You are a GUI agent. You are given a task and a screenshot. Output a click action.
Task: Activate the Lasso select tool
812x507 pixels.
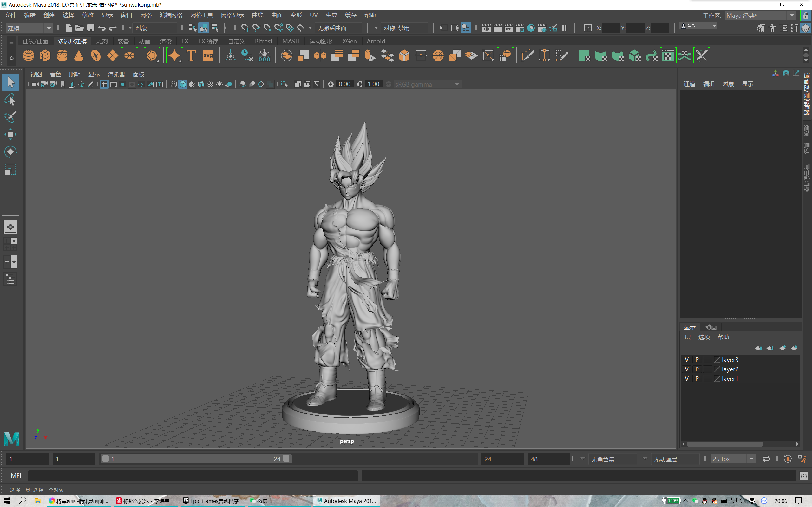(x=10, y=100)
